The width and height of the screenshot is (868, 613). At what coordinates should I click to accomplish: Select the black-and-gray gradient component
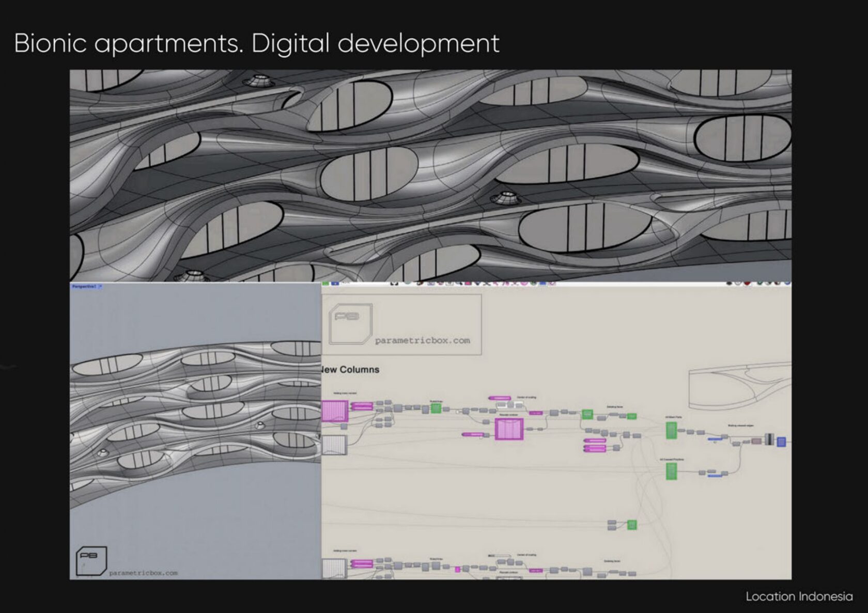pos(770,439)
